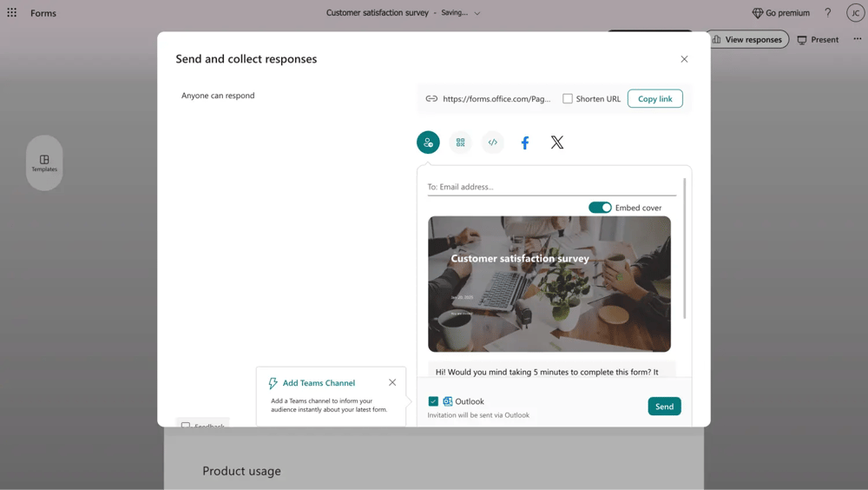Screen dimensions: 868x490
Task: Open the more options ellipsis menu
Action: pos(858,39)
